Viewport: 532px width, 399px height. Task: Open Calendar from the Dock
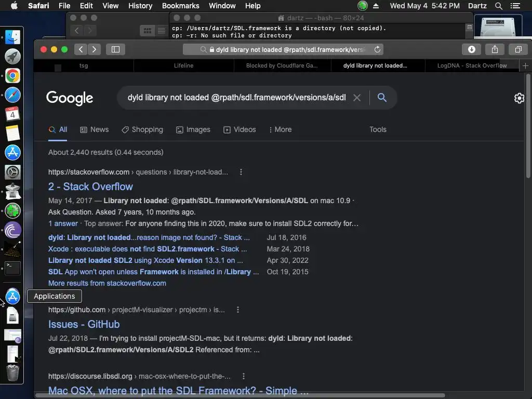[12, 114]
